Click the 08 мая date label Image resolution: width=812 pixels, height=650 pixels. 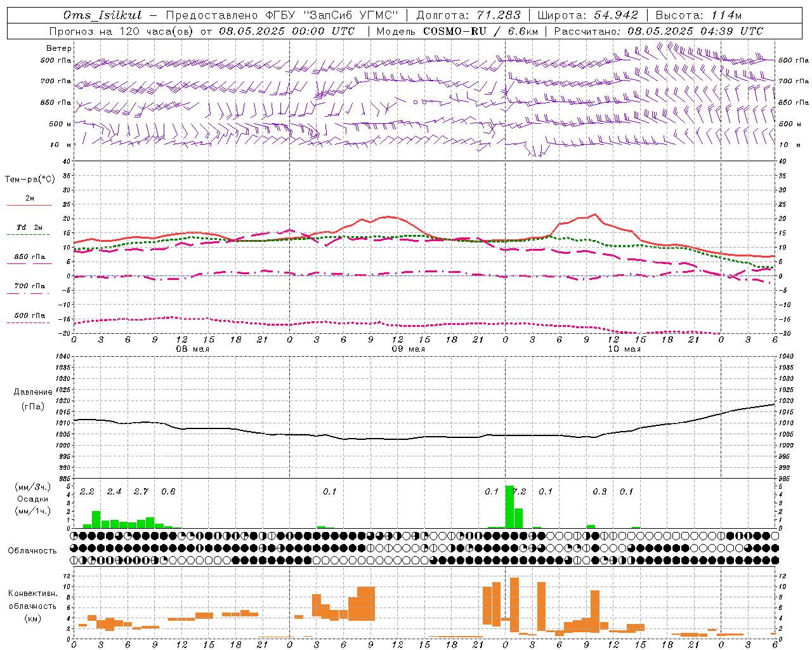pos(193,349)
